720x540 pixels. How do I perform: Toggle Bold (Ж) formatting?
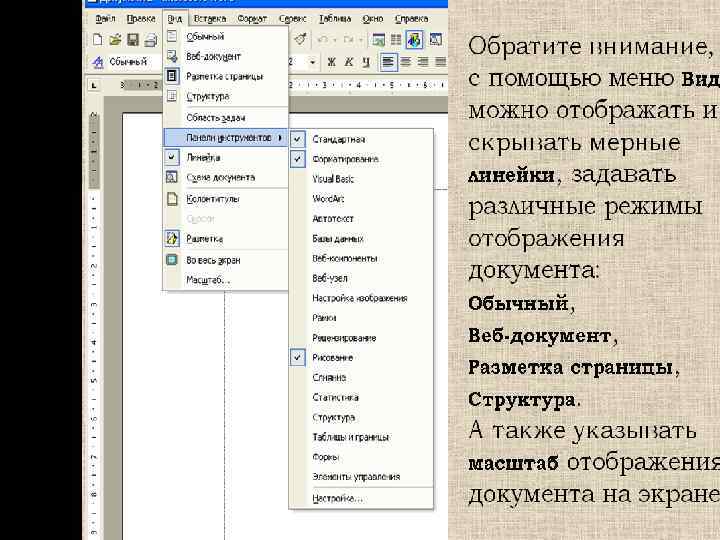tap(331, 62)
